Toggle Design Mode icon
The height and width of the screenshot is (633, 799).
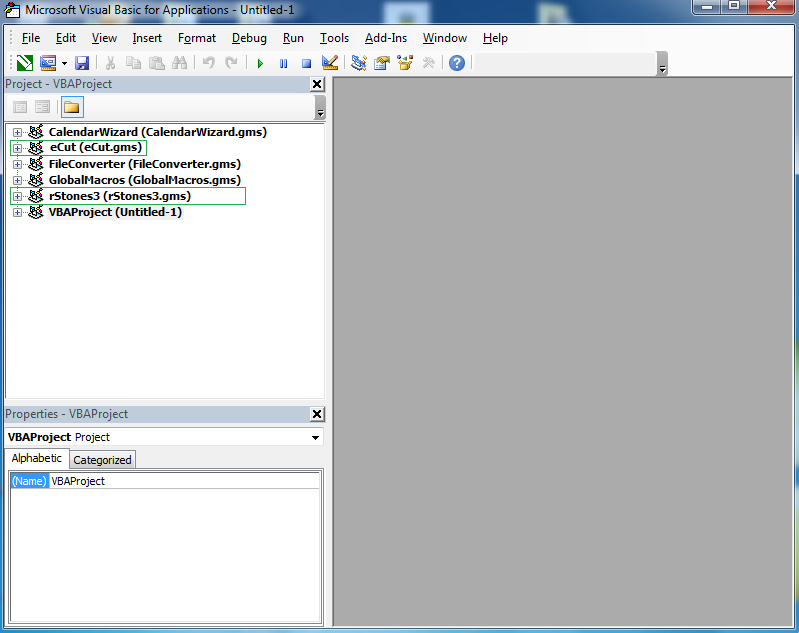pyautogui.click(x=330, y=63)
